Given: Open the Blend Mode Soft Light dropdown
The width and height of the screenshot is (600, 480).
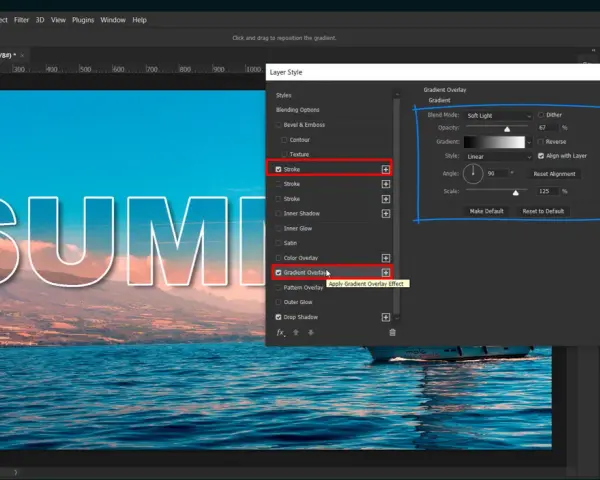Looking at the screenshot, I should (498, 116).
